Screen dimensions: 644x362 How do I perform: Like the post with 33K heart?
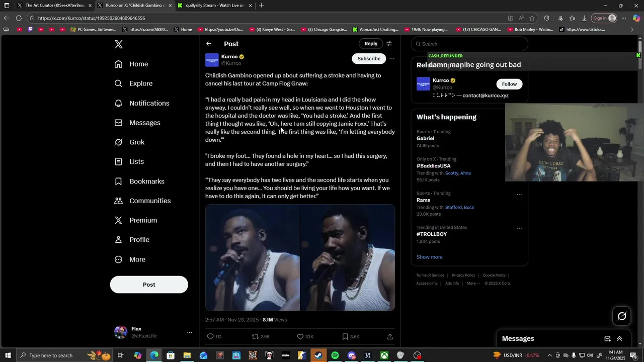click(x=305, y=336)
